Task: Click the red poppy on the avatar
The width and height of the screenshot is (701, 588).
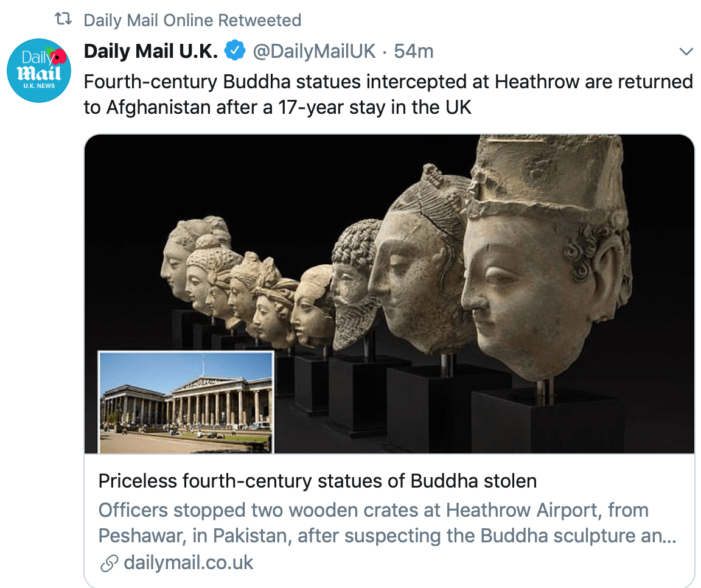Action: point(58,57)
